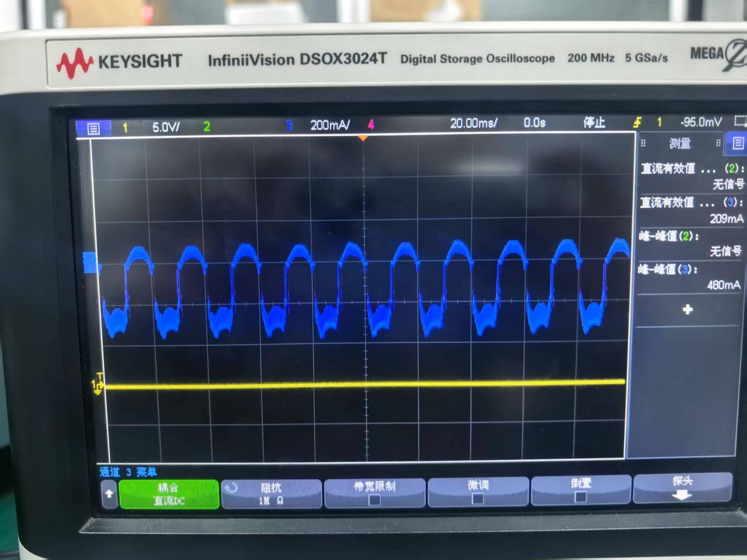Viewport: 747px width, 560px height.
Task: Tap the blue channel 3 waveform
Action: [366, 289]
